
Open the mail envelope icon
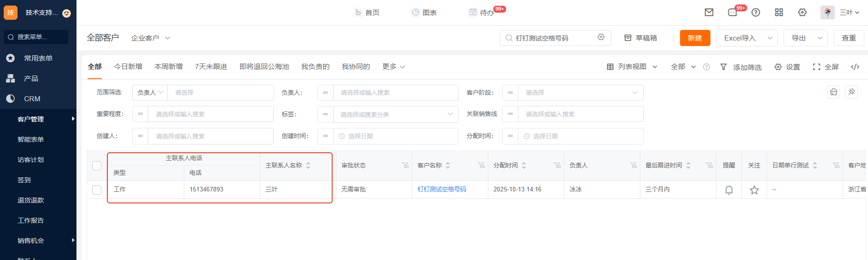click(709, 12)
